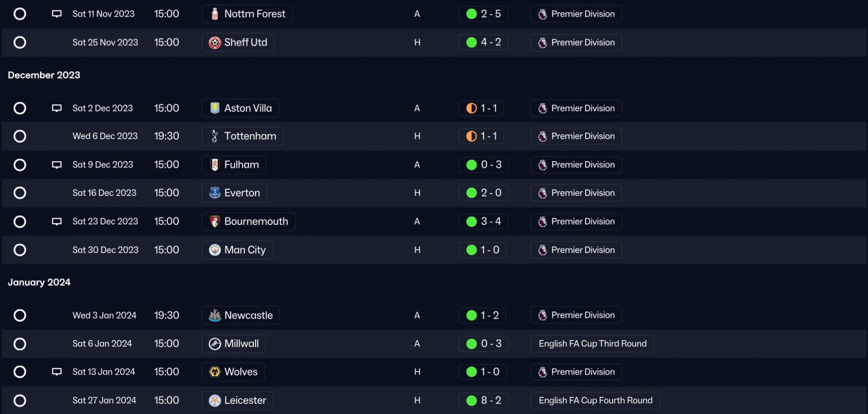Viewport: 868px width, 414px height.
Task: Click the Newcastle club crest
Action: pyautogui.click(x=215, y=316)
